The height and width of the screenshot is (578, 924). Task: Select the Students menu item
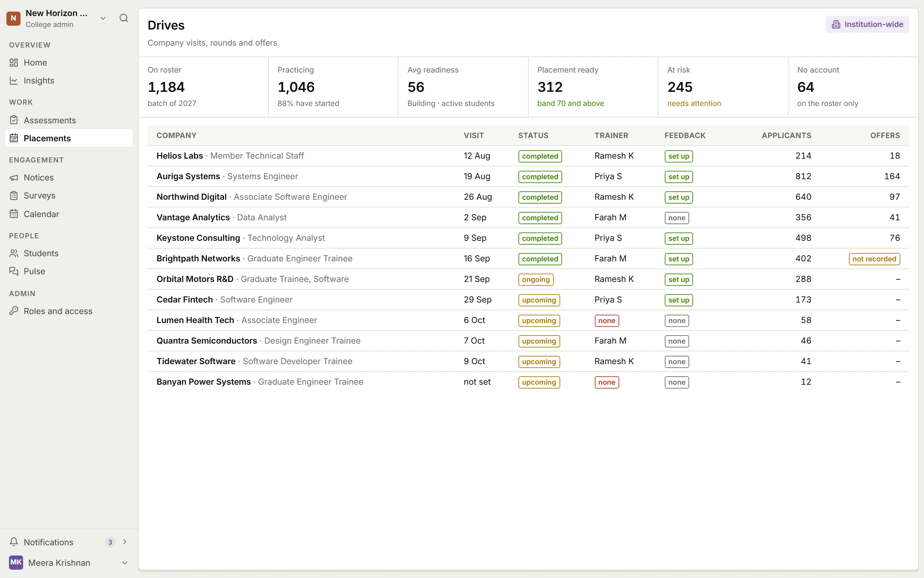click(69, 253)
